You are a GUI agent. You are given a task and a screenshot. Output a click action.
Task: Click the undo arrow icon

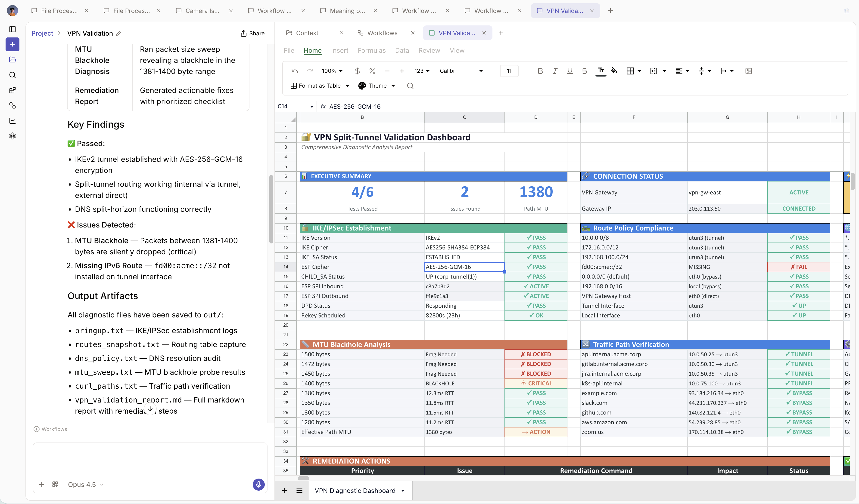tap(295, 71)
